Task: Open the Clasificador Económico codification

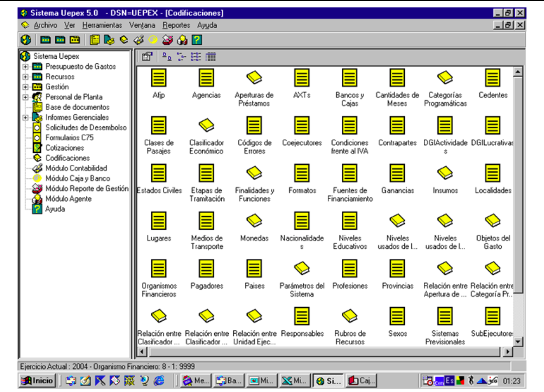Action: 206,125
